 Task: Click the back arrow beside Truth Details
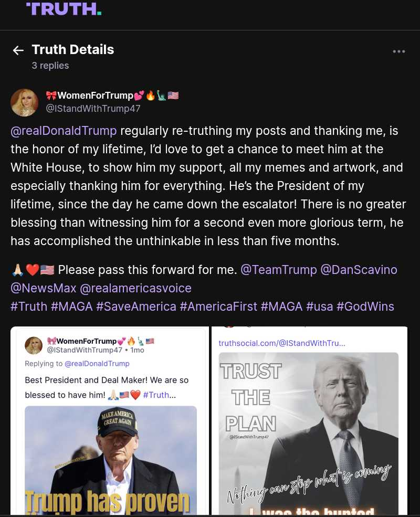click(x=18, y=50)
